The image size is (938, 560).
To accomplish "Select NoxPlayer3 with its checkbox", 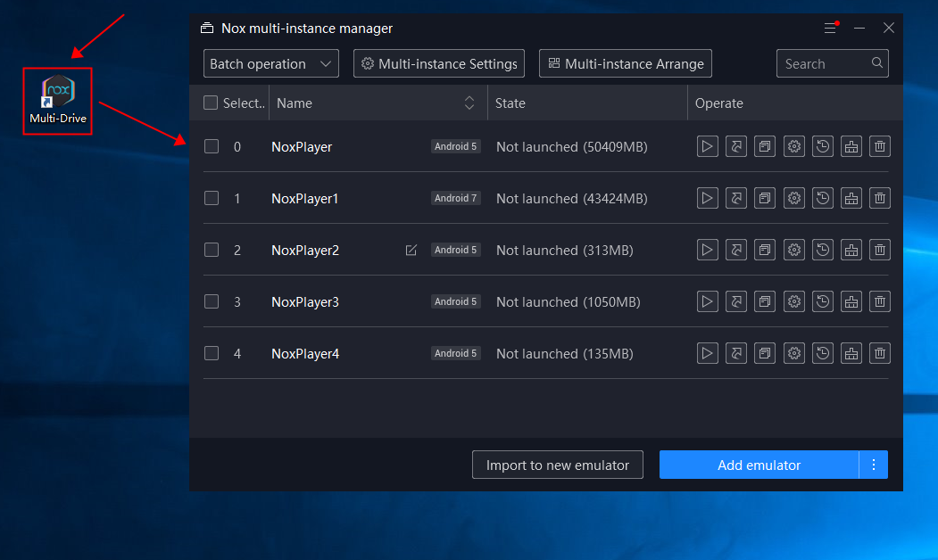I will point(212,301).
